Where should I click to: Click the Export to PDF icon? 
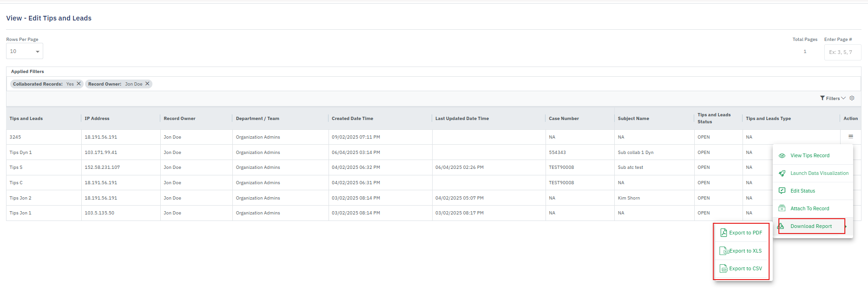point(723,233)
